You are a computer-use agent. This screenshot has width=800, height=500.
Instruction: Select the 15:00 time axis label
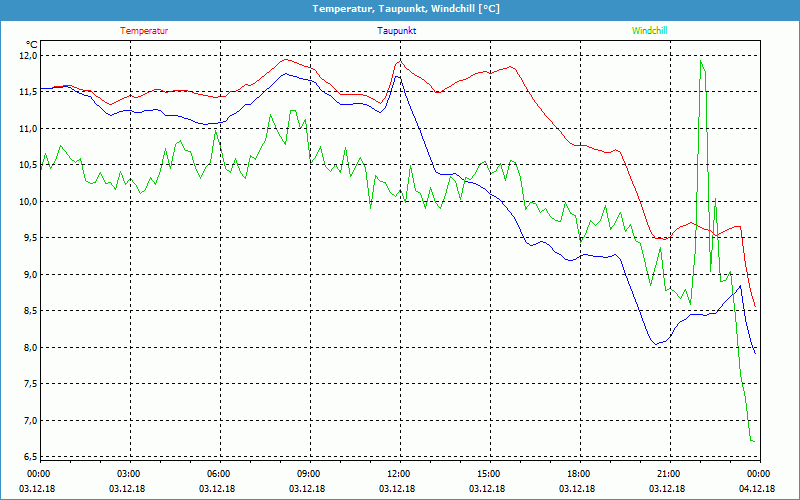(488, 474)
